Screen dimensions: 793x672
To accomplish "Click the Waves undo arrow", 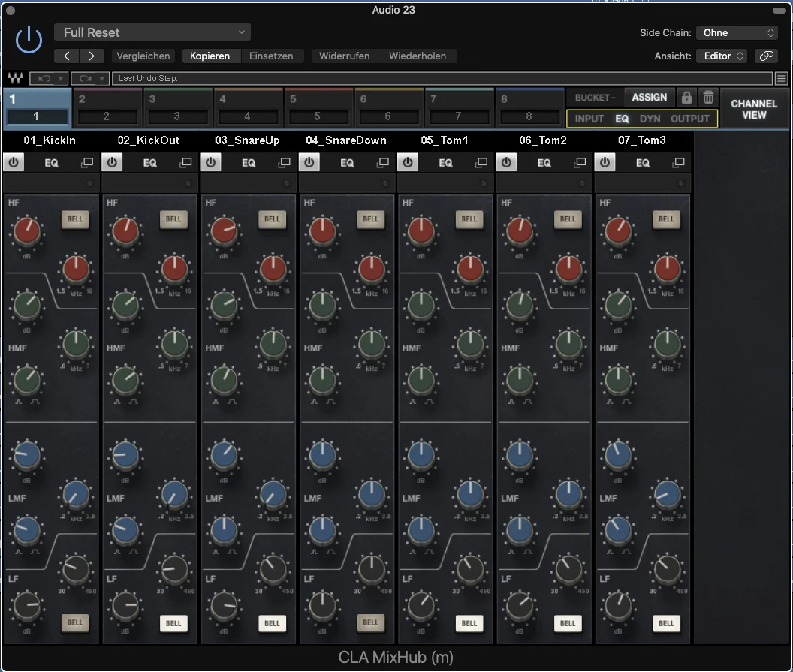I will (x=44, y=78).
